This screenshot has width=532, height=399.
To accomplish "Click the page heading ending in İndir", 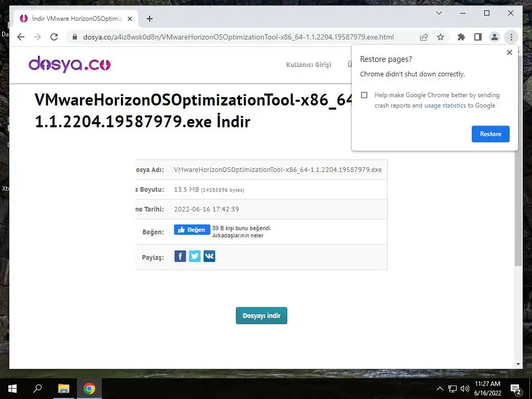I will pyautogui.click(x=192, y=110).
